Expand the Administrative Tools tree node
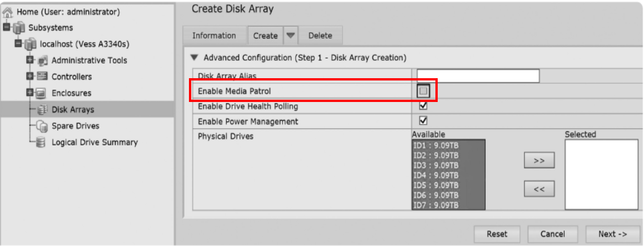This screenshot has height=246, width=644. (x=30, y=60)
